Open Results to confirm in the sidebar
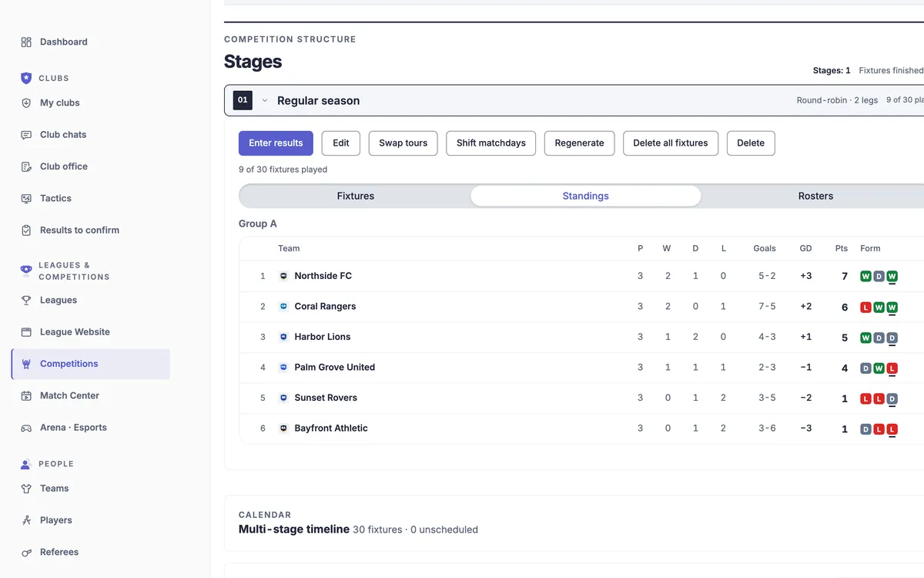 tap(91, 230)
